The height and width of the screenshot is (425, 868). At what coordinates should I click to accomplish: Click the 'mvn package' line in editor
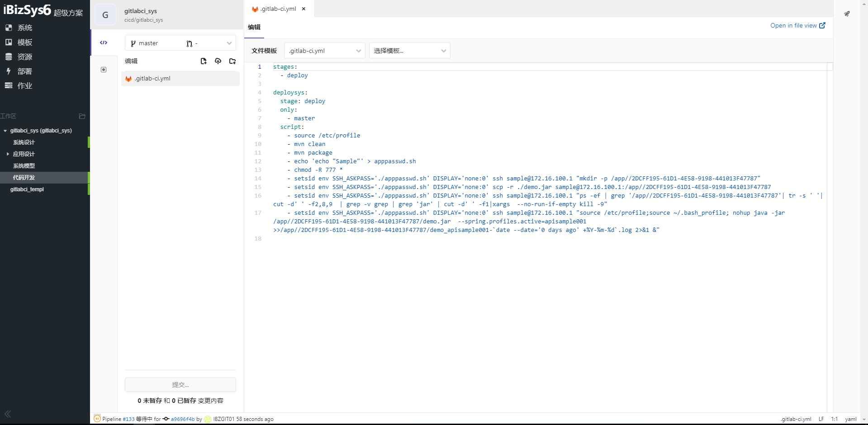point(313,153)
